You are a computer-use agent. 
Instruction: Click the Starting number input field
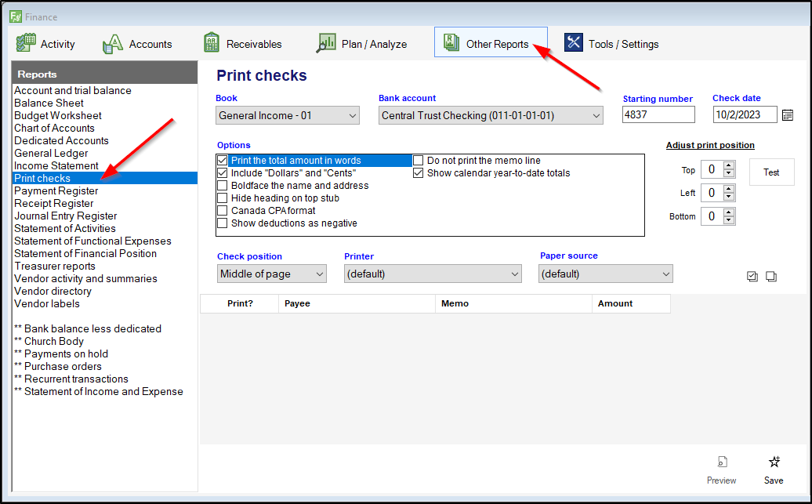[x=658, y=115]
